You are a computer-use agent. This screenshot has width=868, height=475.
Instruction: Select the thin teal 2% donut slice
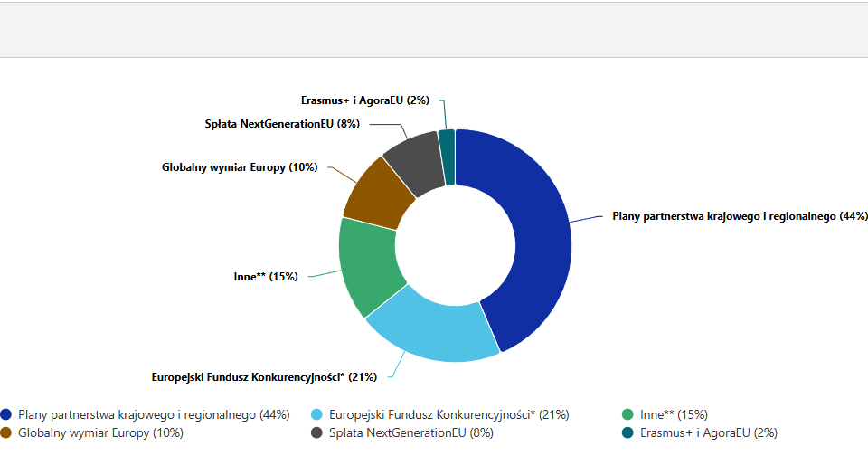(447, 157)
